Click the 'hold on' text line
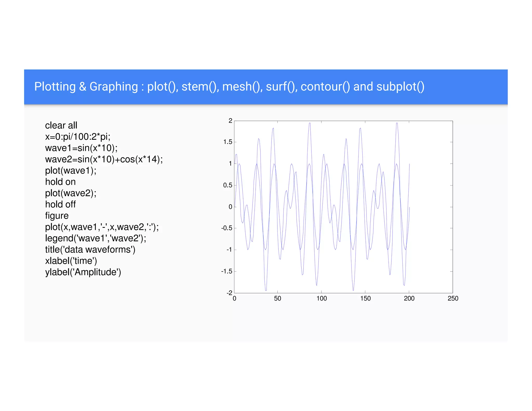 tap(60, 182)
